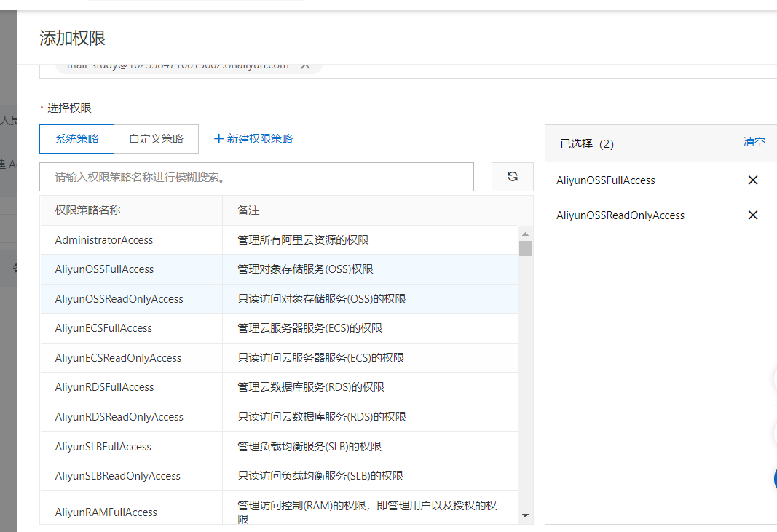Viewport: 777px width, 532px height.
Task: Open 新建权限策略 link
Action: coord(260,139)
